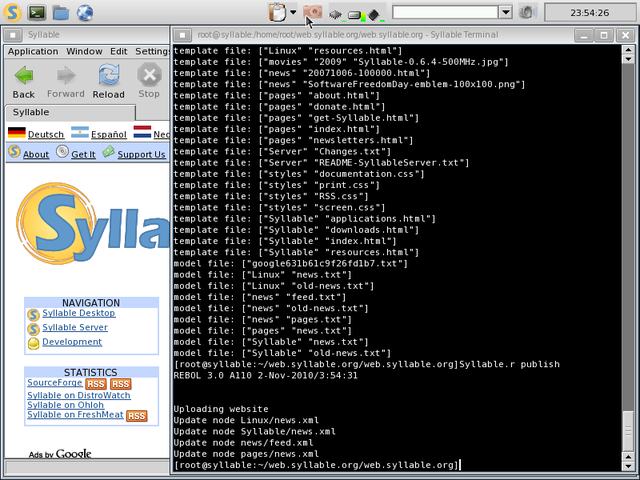Click the CD icon beside Get It

pyautogui.click(x=62, y=152)
